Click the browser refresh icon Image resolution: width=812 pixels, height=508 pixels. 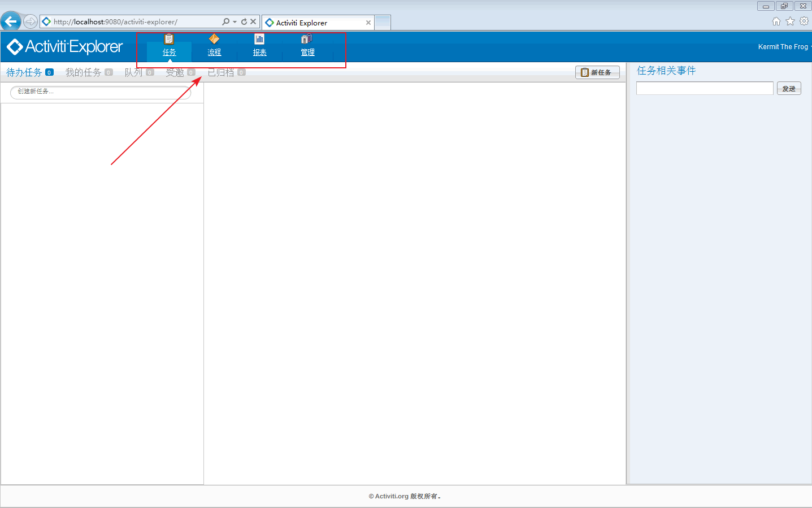pyautogui.click(x=244, y=21)
